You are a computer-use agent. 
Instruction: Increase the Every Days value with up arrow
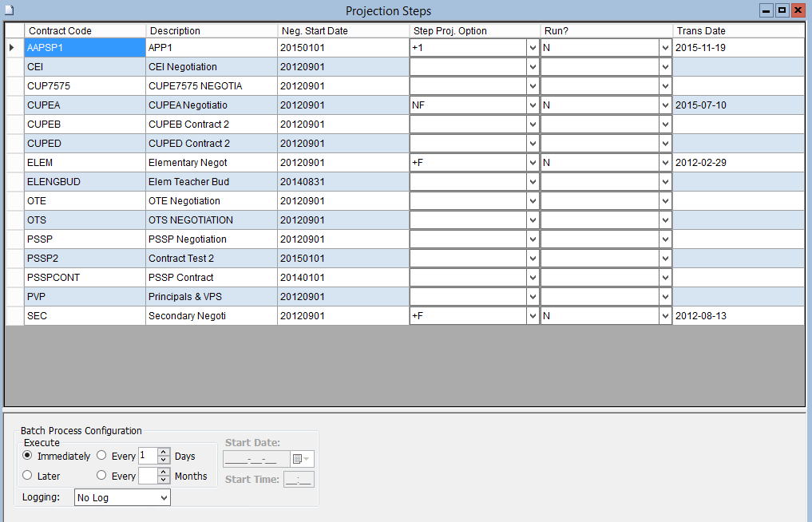[x=164, y=452]
